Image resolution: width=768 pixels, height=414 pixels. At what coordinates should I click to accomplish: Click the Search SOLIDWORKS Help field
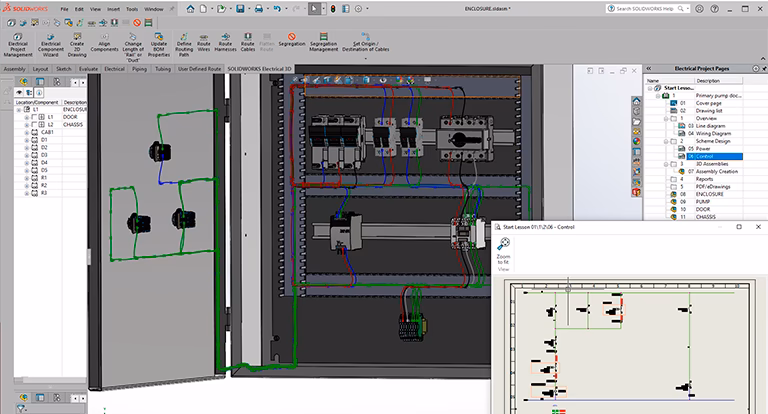[x=646, y=9]
